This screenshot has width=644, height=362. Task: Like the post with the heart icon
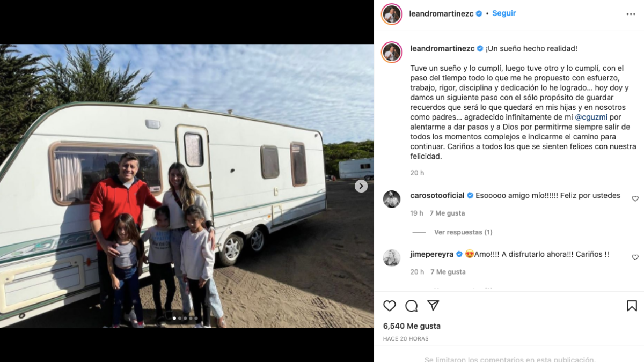coord(390,306)
